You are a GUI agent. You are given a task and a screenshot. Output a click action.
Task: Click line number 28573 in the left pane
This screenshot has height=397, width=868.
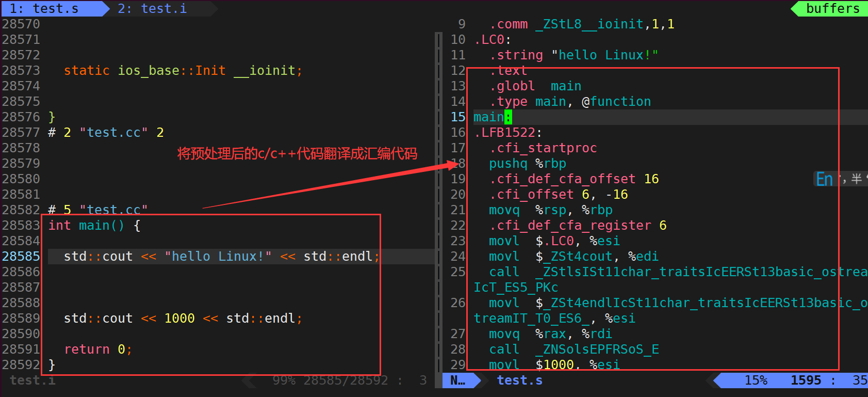[x=21, y=71]
